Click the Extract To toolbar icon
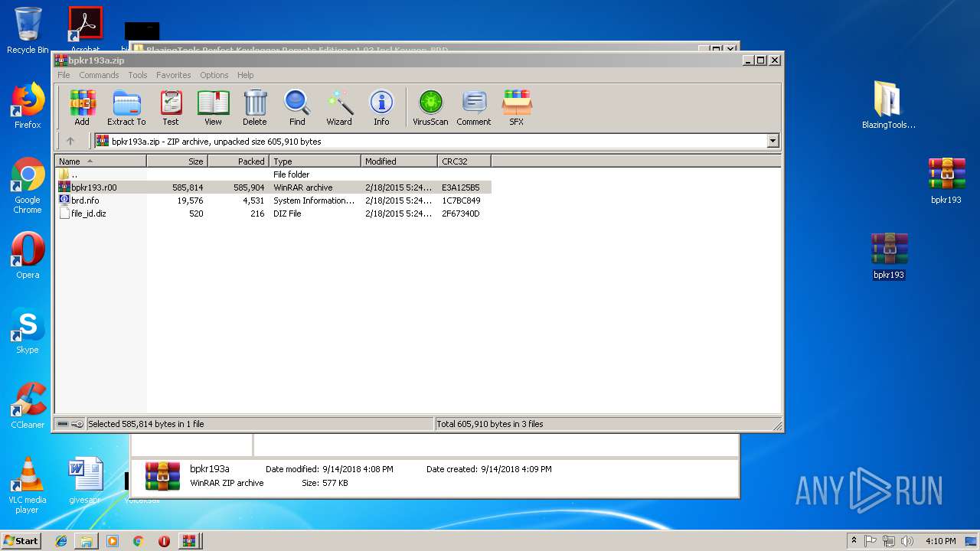980x551 pixels. coord(126,107)
